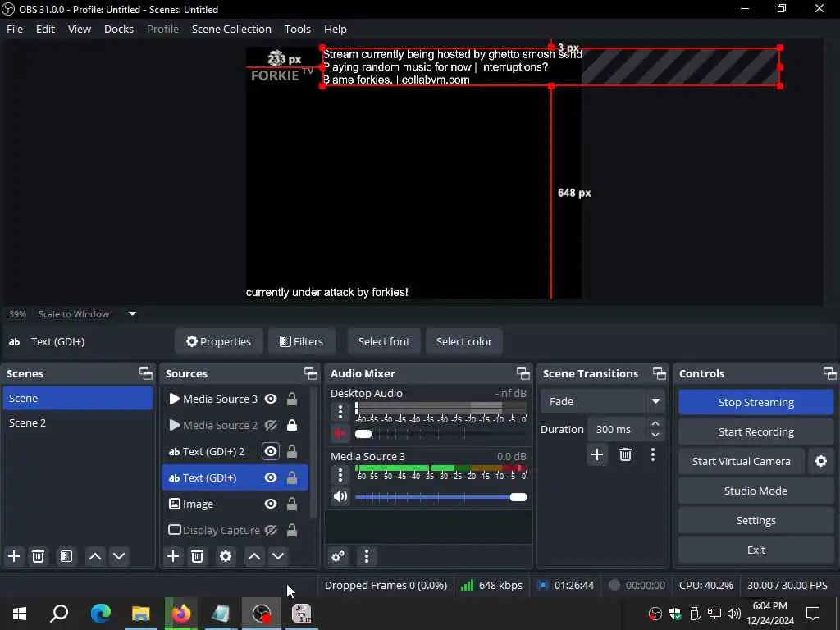
Task: Show the Display Capture source
Action: [x=271, y=530]
